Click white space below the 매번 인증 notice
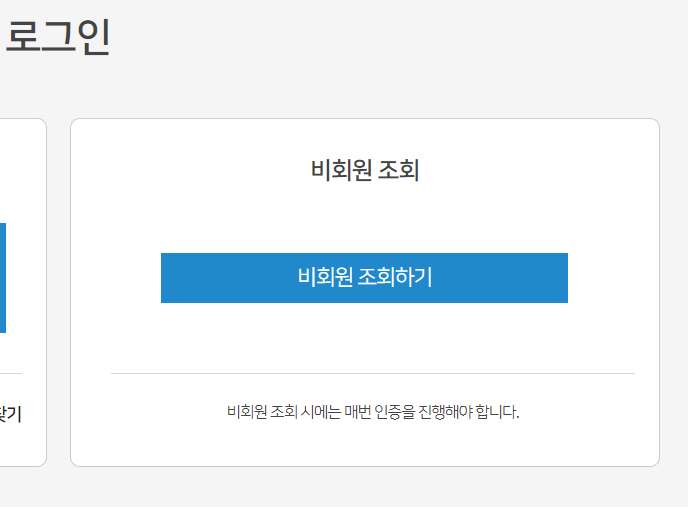The height and width of the screenshot is (507, 688). tap(364, 443)
